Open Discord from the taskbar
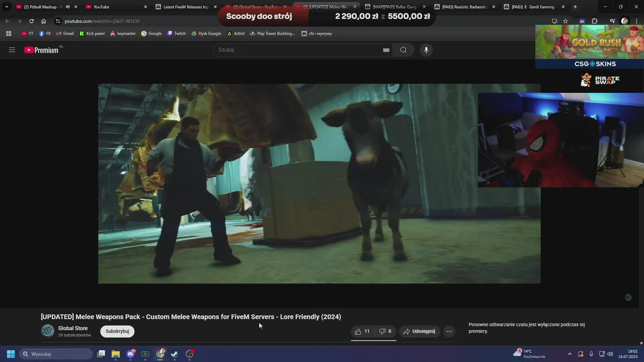The image size is (644, 362). point(131,354)
